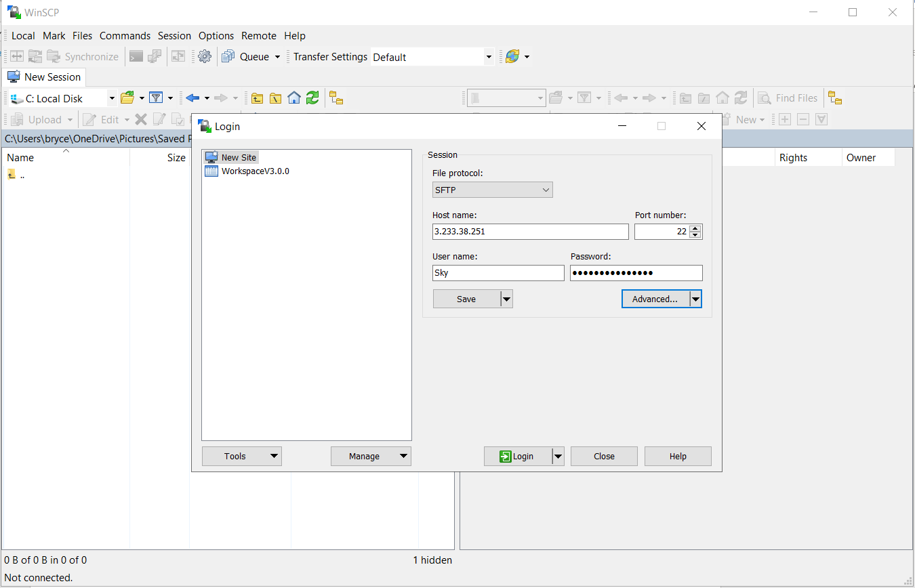Open the Remote menu
The image size is (915, 588).
point(259,36)
